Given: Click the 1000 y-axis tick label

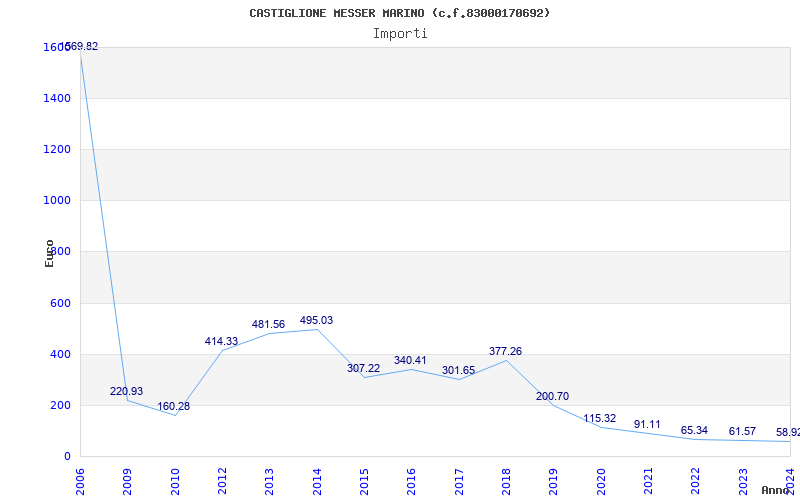Looking at the screenshot, I should click(57, 200).
